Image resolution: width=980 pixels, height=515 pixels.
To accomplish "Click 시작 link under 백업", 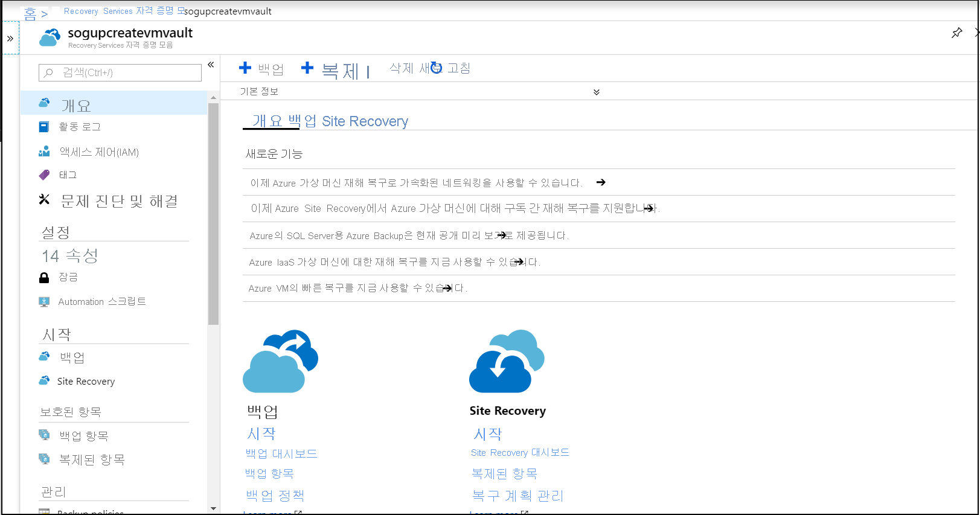I will (x=261, y=433).
